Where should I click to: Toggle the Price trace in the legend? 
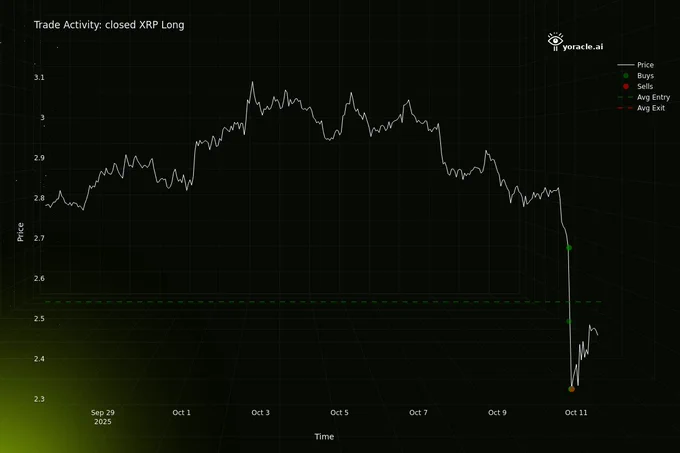635,65
